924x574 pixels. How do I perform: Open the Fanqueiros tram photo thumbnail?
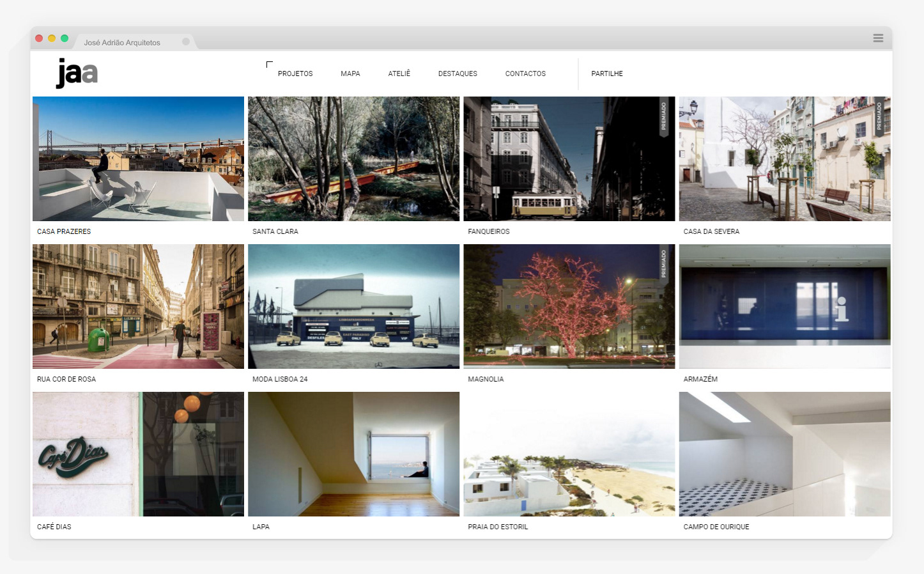pyautogui.click(x=569, y=159)
